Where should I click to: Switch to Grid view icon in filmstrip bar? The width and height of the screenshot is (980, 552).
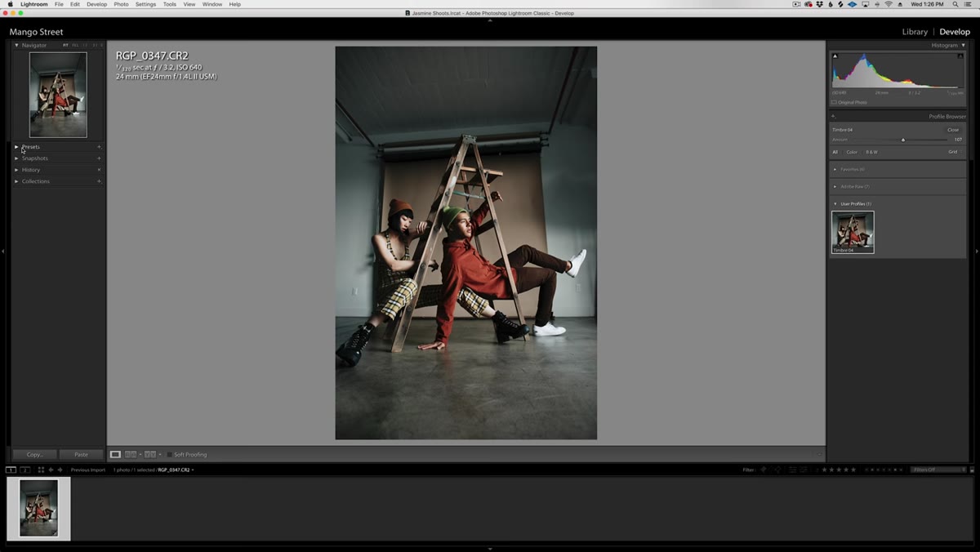41,470
